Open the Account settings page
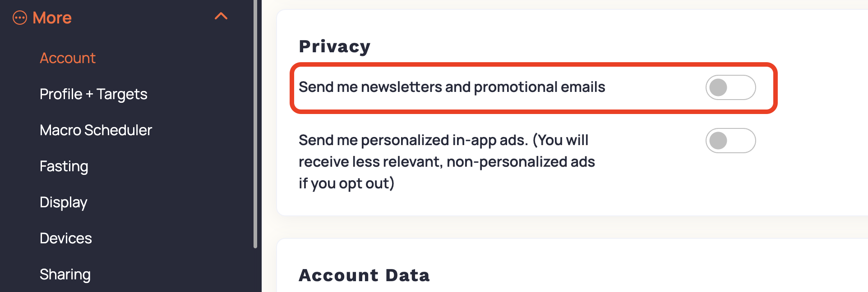 click(68, 58)
